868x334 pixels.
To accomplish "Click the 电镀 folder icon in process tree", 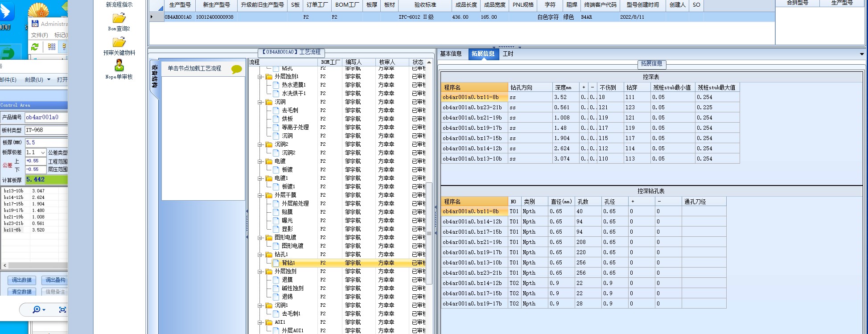I will pos(269,161).
